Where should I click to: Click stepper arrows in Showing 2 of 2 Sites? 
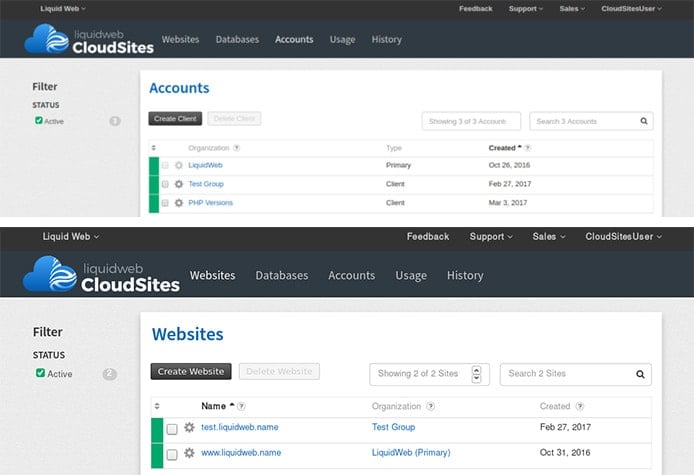476,374
